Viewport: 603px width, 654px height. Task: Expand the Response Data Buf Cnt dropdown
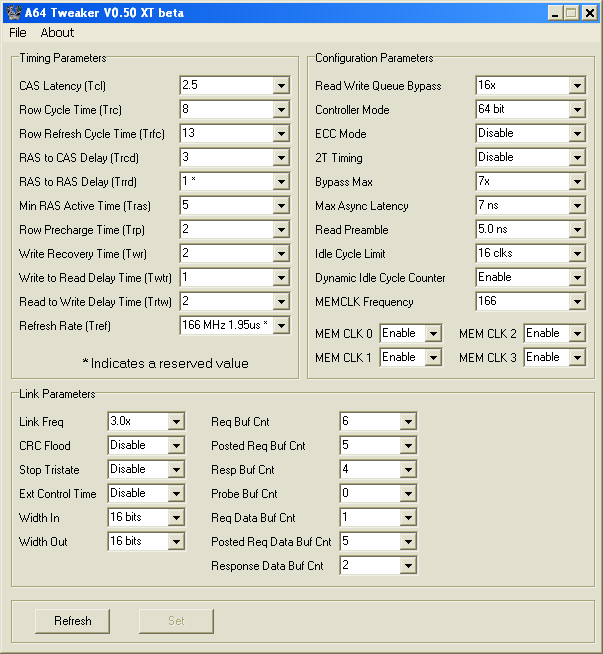click(x=408, y=566)
